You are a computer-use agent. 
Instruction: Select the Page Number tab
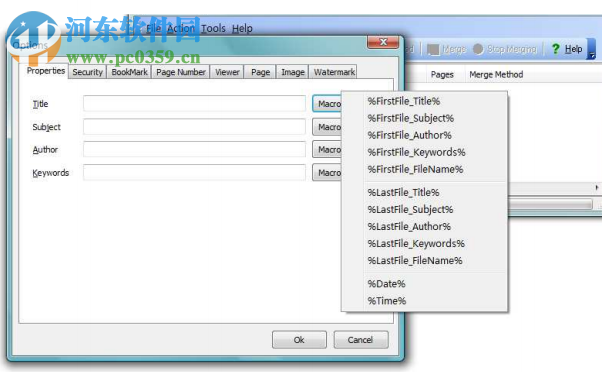click(x=180, y=72)
